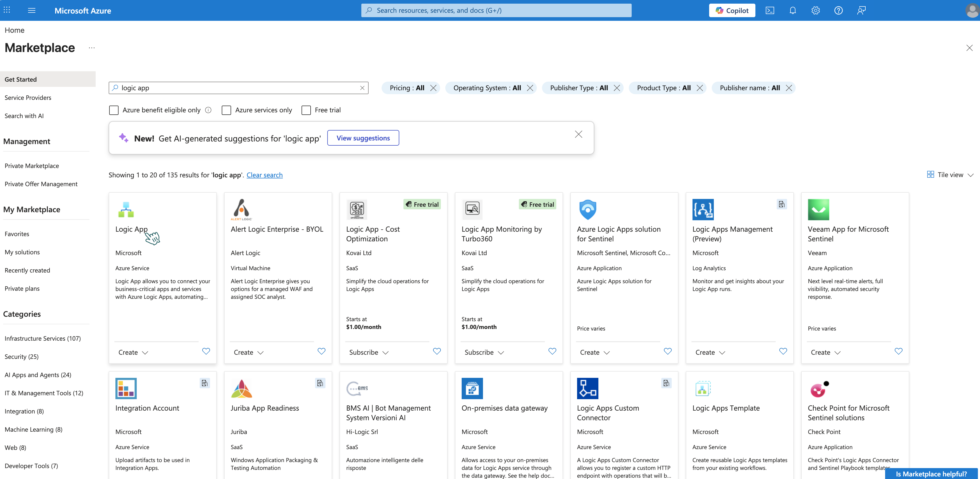Image resolution: width=980 pixels, height=479 pixels.
Task: Click the Veeam App green logo
Action: point(818,209)
